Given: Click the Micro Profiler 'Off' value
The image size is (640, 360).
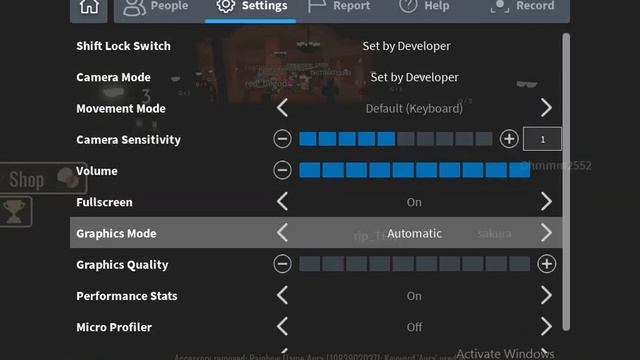Looking at the screenshot, I should (x=414, y=327).
